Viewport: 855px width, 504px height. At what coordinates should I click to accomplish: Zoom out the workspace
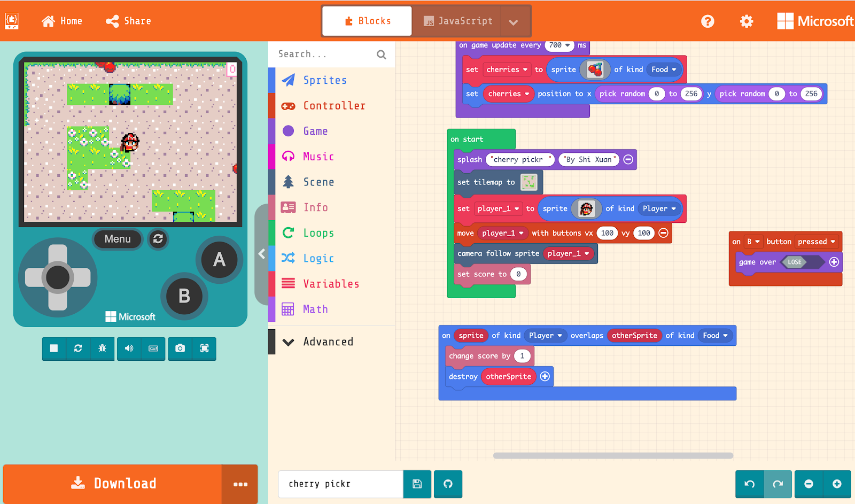point(809,484)
